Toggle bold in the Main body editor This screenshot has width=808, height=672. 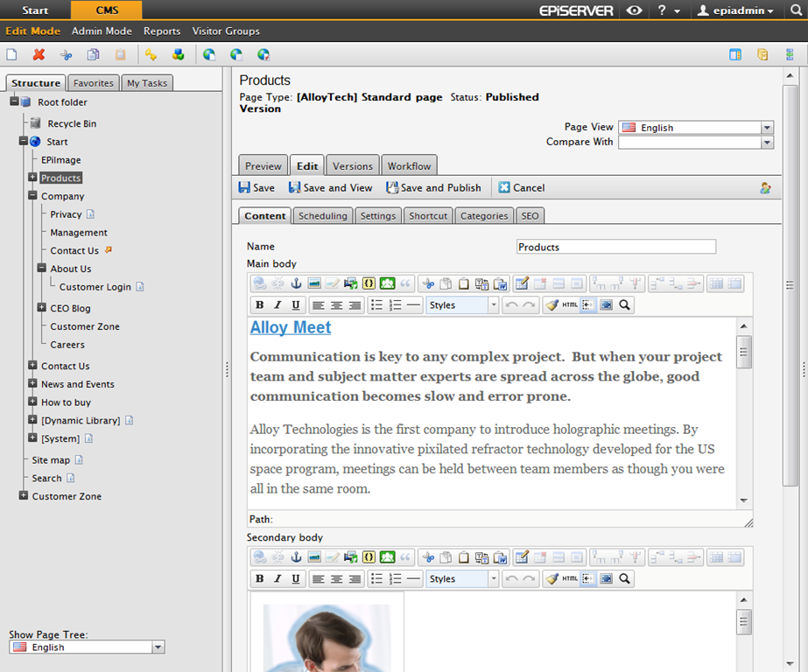coord(259,305)
